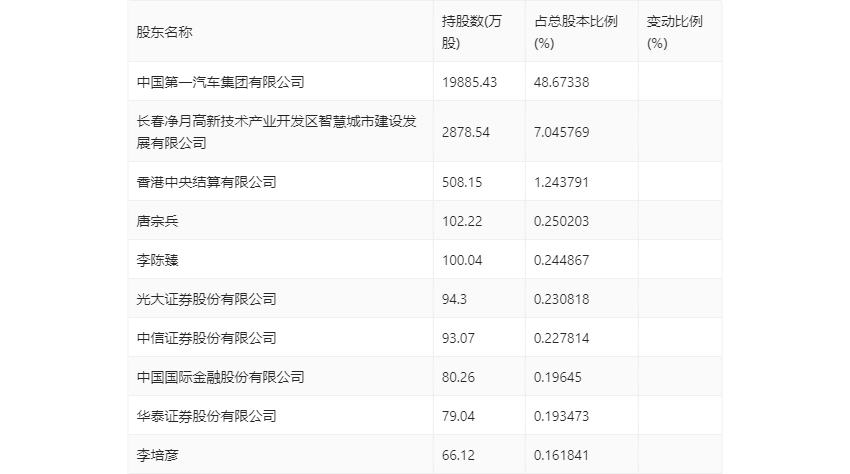This screenshot has width=850, height=474.
Task: Select 中信证券股份有限公司 shareholder name
Action: point(207,338)
